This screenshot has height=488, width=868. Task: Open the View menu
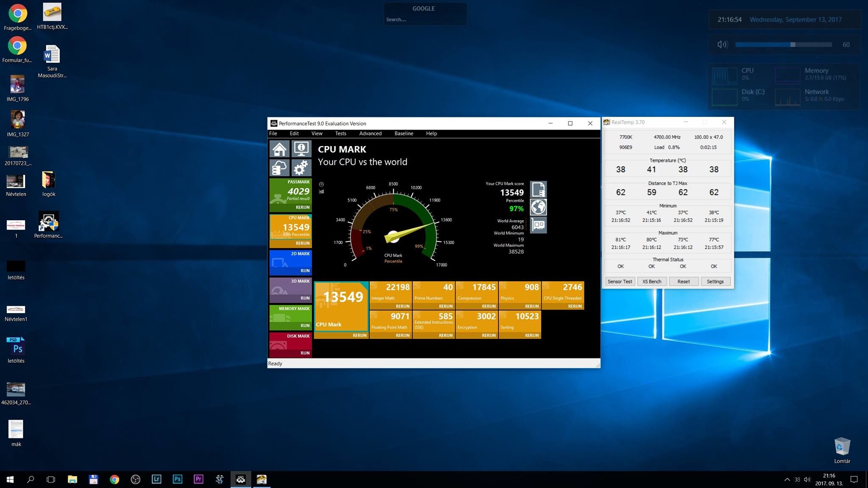pyautogui.click(x=317, y=133)
